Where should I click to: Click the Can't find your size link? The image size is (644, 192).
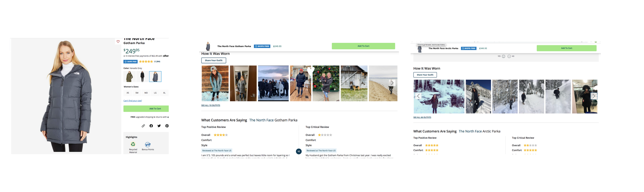[133, 101]
